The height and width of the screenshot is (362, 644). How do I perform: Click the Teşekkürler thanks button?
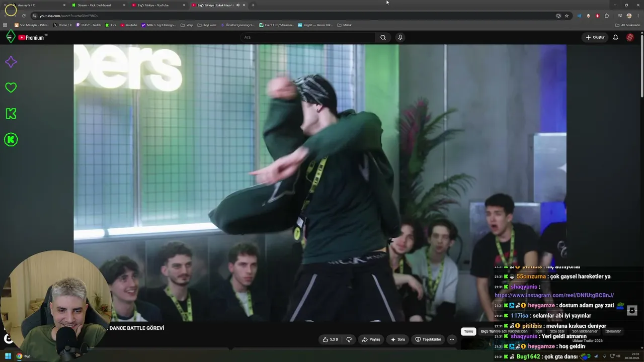pyautogui.click(x=428, y=339)
